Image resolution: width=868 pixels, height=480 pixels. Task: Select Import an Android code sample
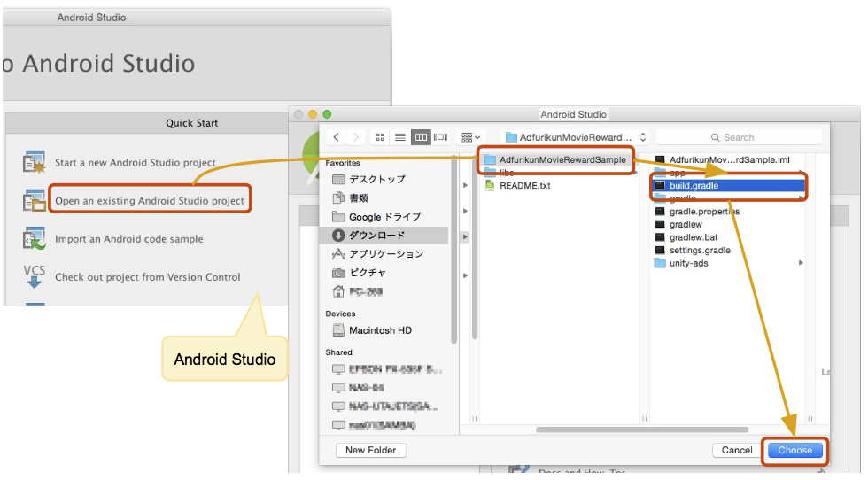click(129, 238)
